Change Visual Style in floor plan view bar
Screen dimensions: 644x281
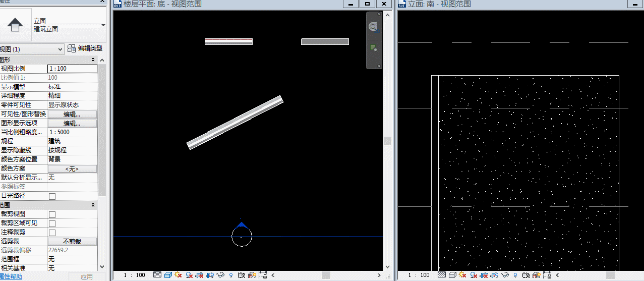[x=168, y=275]
